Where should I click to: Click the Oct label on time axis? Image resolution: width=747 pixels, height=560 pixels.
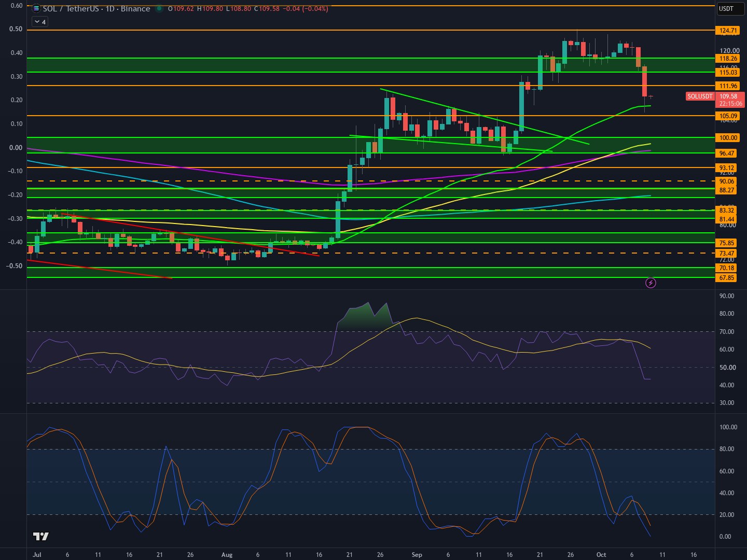(x=601, y=554)
